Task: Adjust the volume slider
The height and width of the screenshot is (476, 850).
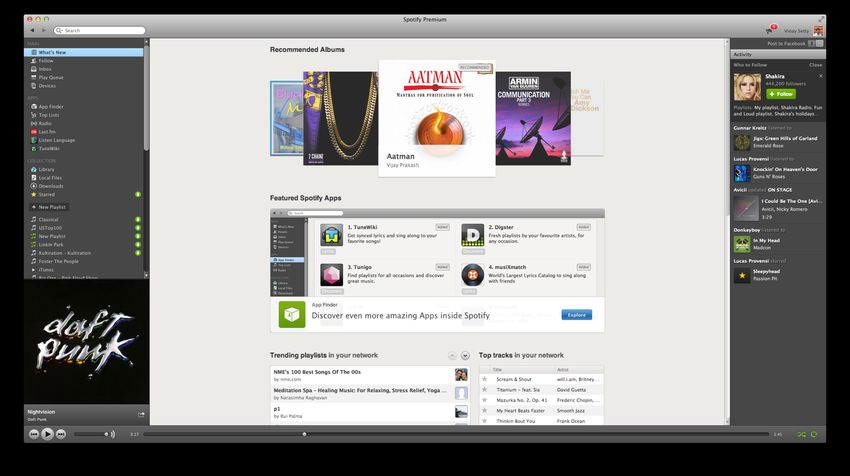Action: pos(91,434)
